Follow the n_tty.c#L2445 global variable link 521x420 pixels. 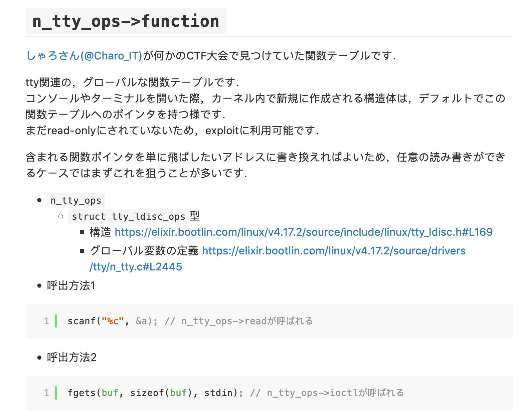coord(333,251)
